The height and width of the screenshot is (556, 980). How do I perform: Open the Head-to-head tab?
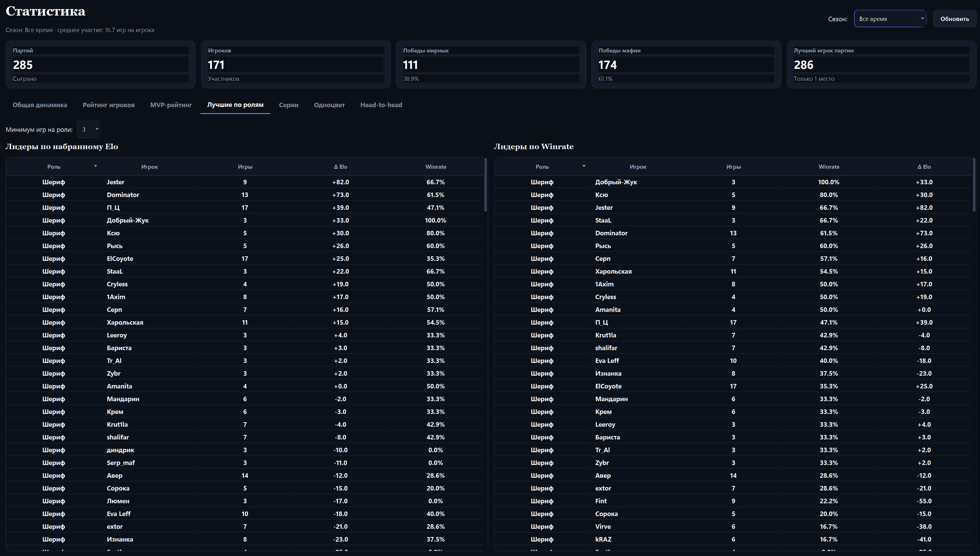[381, 105]
